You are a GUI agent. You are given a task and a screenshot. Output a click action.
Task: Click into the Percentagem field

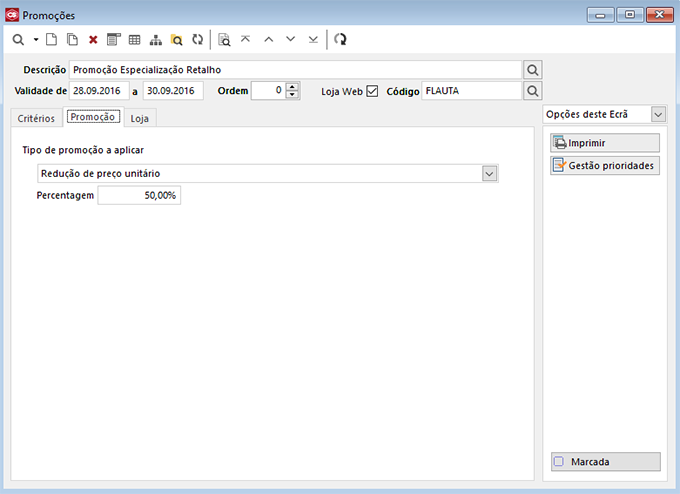tap(139, 196)
